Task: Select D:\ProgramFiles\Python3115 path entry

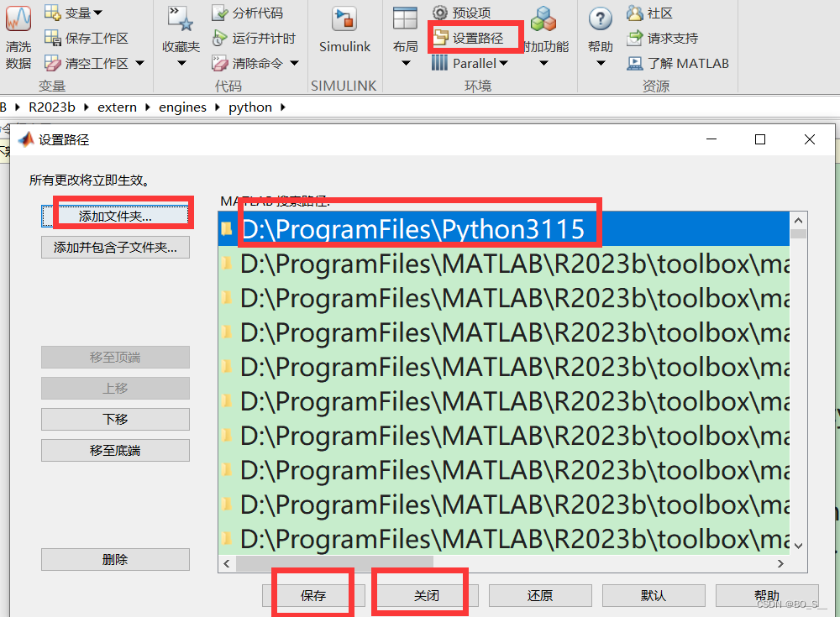Action: (503, 228)
